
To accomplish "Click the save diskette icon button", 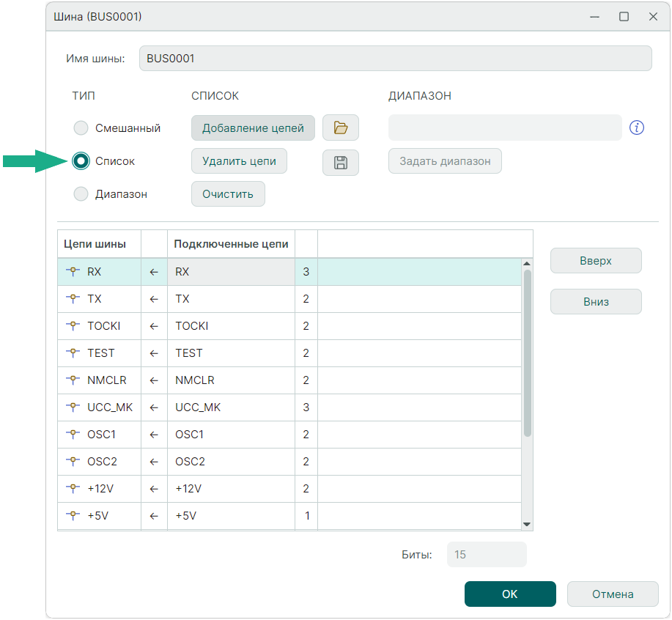I will [x=340, y=163].
